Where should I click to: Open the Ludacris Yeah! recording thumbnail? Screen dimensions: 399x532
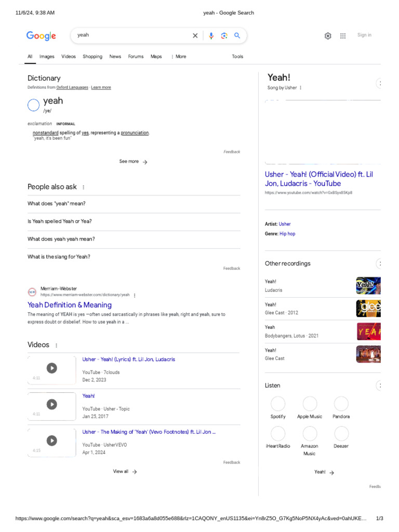[x=368, y=286]
